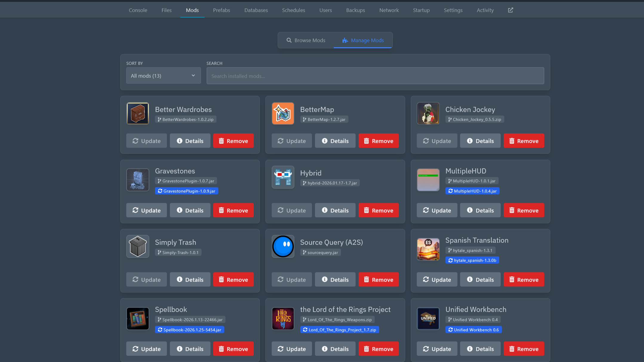The image size is (644, 362).
Task: Open external link icon in top navigation
Action: 511,10
